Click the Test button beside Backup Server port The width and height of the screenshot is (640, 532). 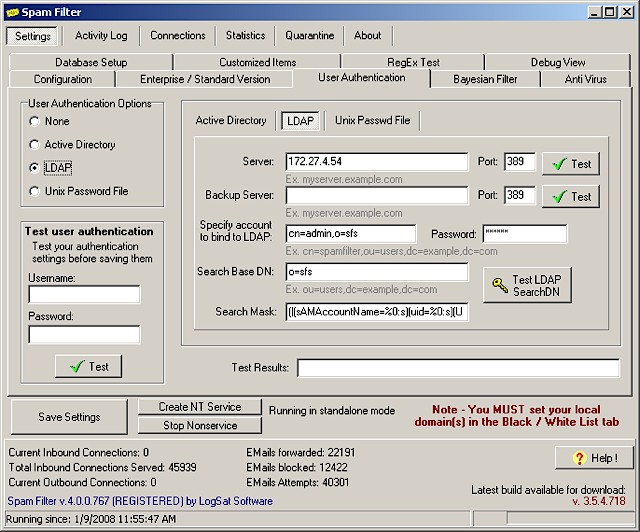571,196
